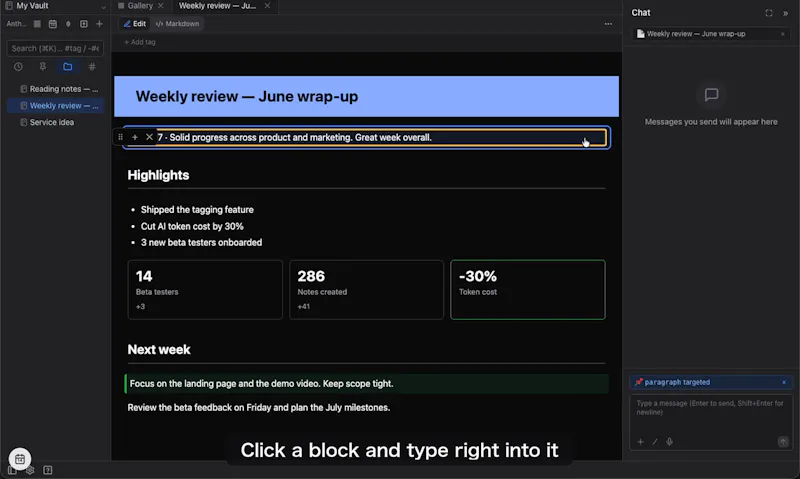Click the vault icon beside My Vault

coord(9,6)
